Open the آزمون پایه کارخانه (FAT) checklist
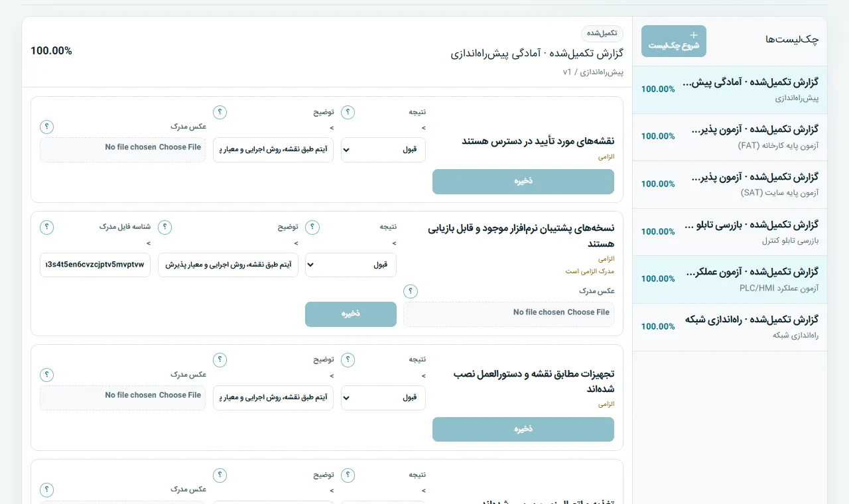Image resolution: width=849 pixels, height=504 pixels. 730,137
